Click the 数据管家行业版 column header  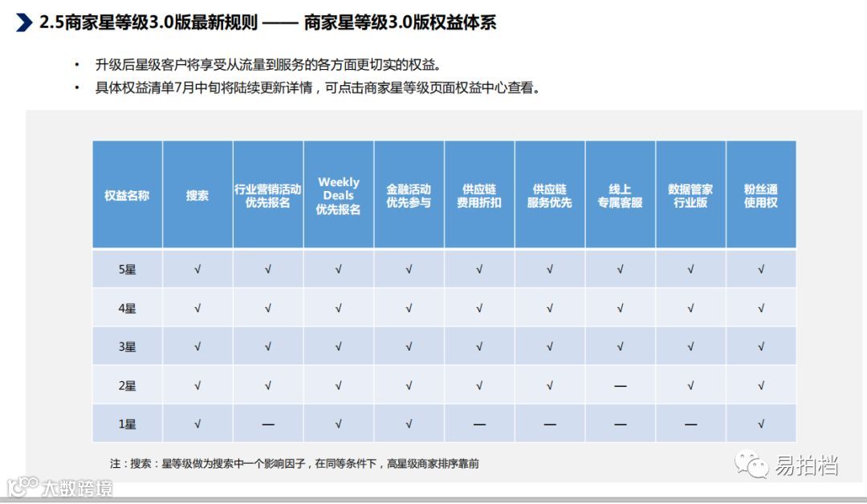pos(690,194)
